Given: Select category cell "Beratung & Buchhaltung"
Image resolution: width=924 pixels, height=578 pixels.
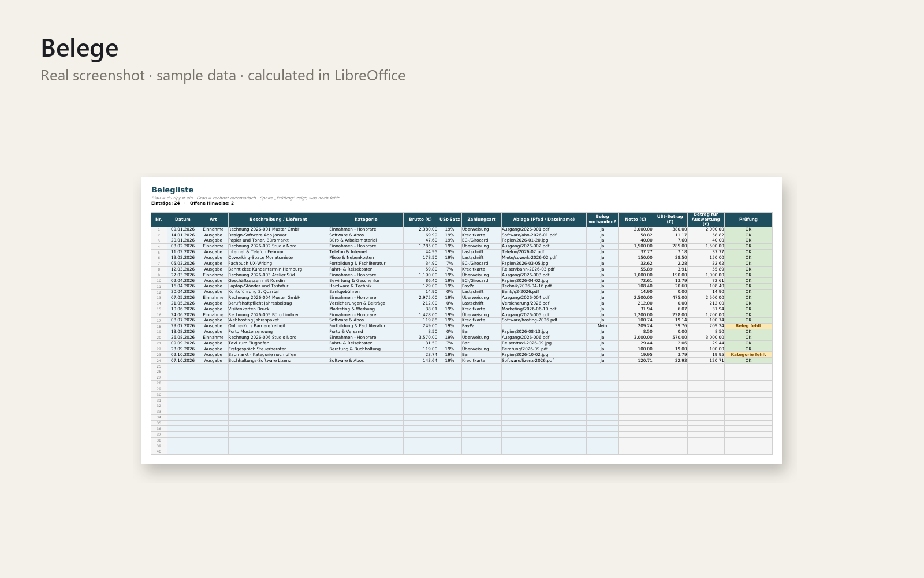Looking at the screenshot, I should [x=366, y=349].
